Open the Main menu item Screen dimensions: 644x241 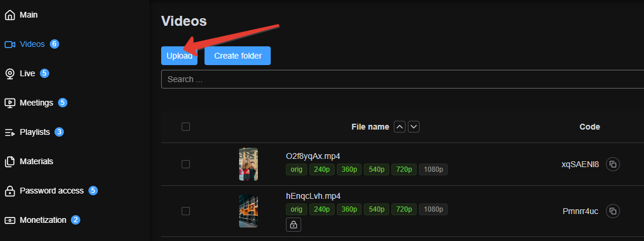pos(29,15)
